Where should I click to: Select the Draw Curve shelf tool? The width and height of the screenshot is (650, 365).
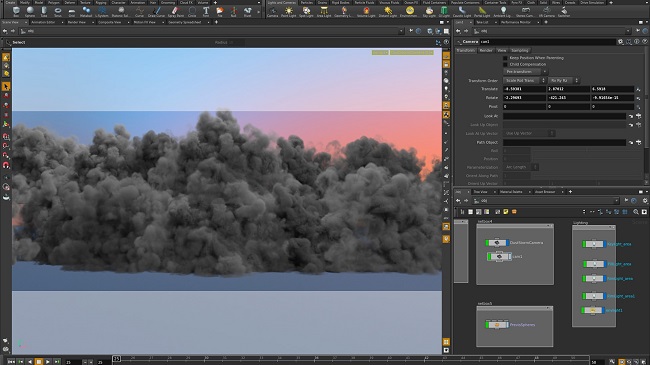[156, 12]
